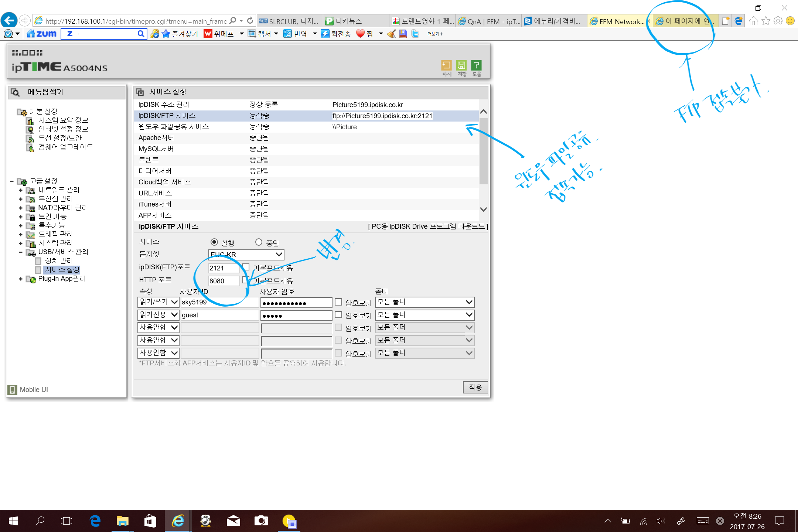Open browser settings gear icon
The height and width of the screenshot is (532, 798).
(778, 21)
